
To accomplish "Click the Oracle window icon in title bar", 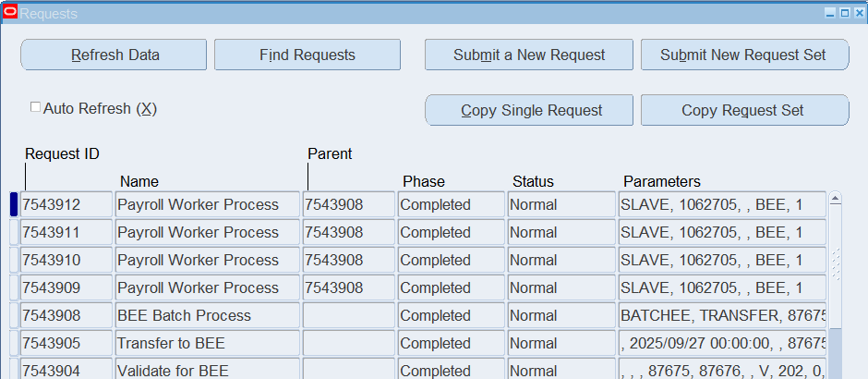I will [10, 13].
